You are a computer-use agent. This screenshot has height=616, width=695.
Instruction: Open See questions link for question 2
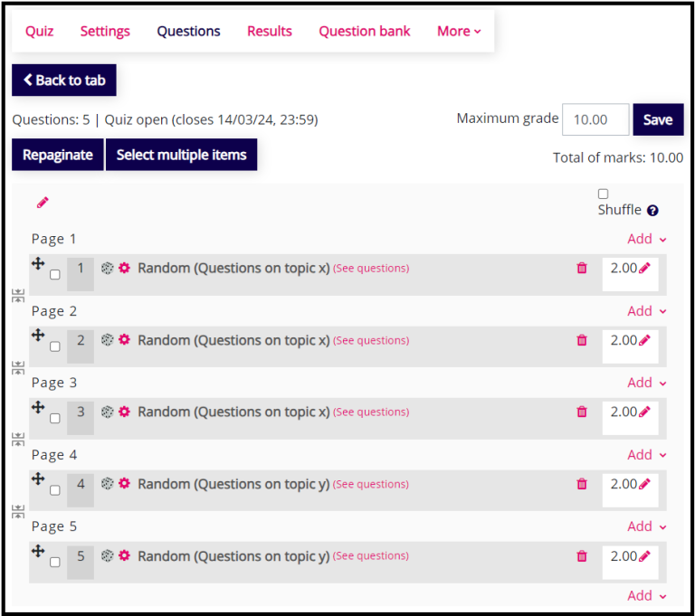371,340
